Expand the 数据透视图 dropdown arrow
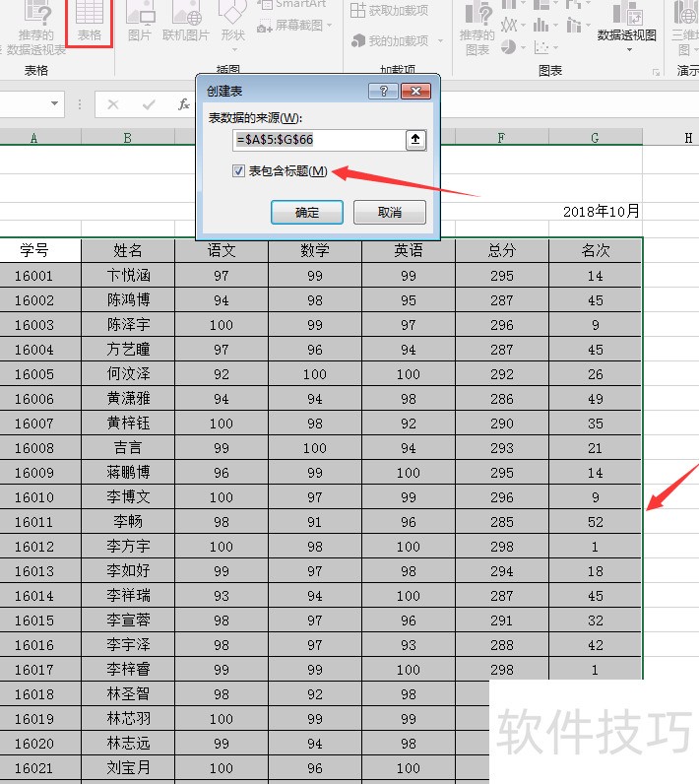This screenshot has width=699, height=784. click(x=629, y=49)
